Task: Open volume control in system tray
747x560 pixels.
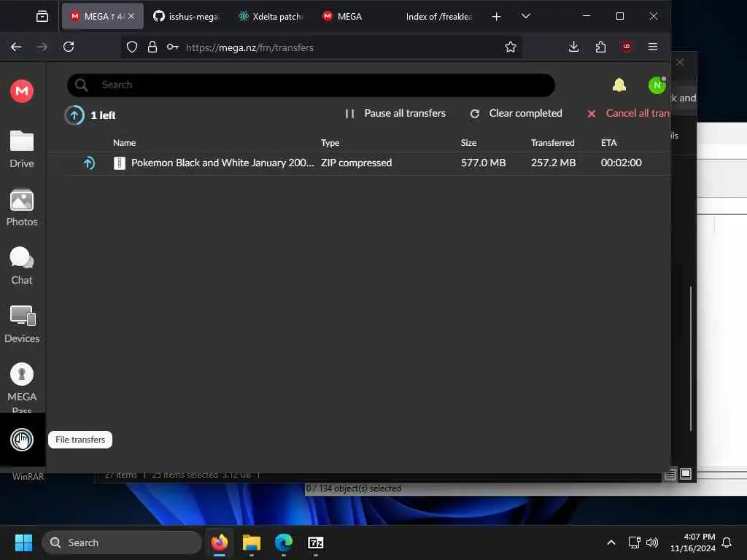Action: point(652,542)
